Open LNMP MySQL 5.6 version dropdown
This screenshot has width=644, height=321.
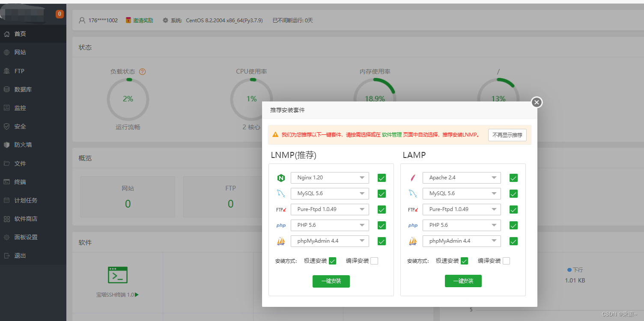[330, 193]
